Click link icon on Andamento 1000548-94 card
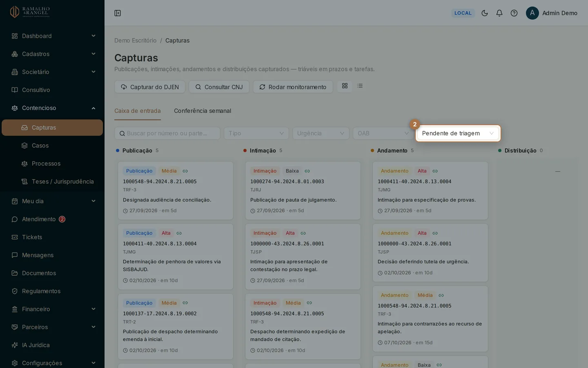The height and width of the screenshot is (368, 588). [x=441, y=295]
